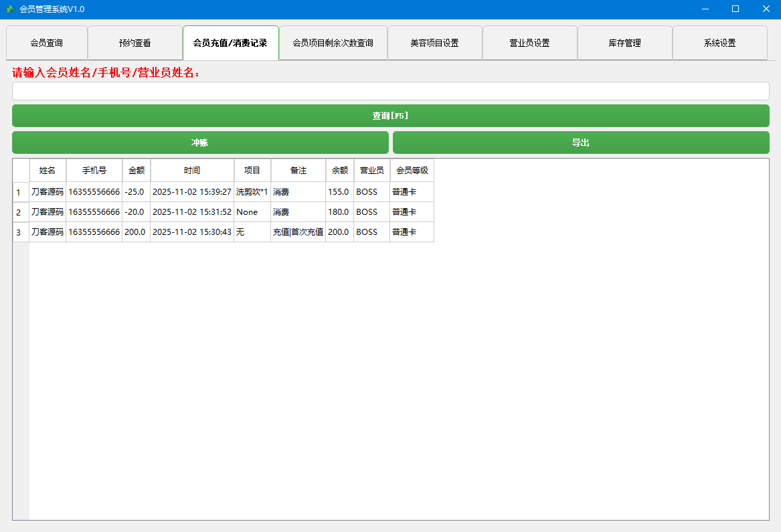The width and height of the screenshot is (781, 532).
Task: Click the 时间 column header
Action: point(192,170)
